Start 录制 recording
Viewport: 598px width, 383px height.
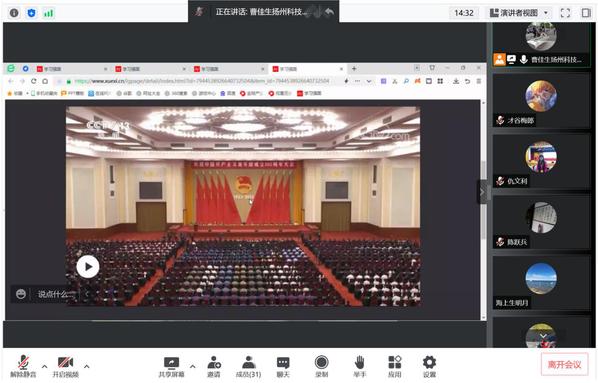pyautogui.click(x=322, y=362)
